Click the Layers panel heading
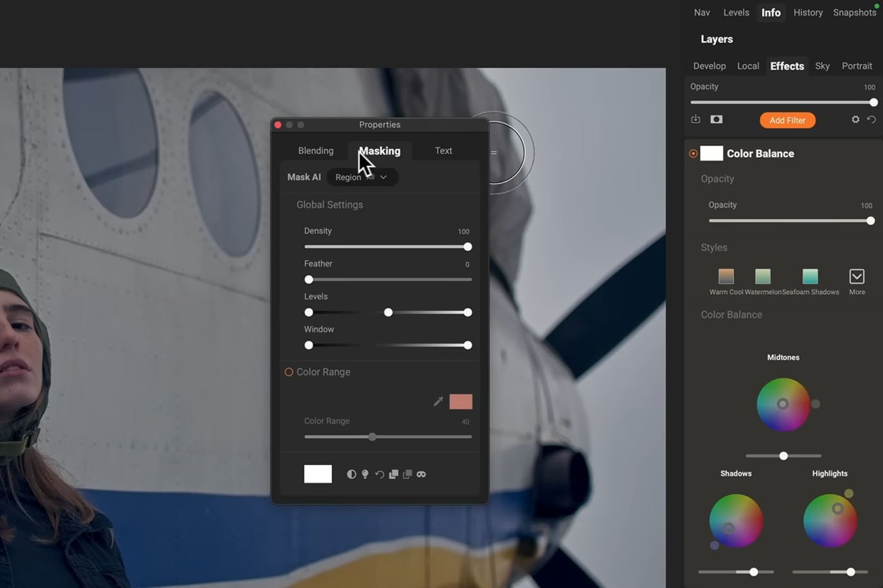Viewport: 883px width, 588px height. 716,39
